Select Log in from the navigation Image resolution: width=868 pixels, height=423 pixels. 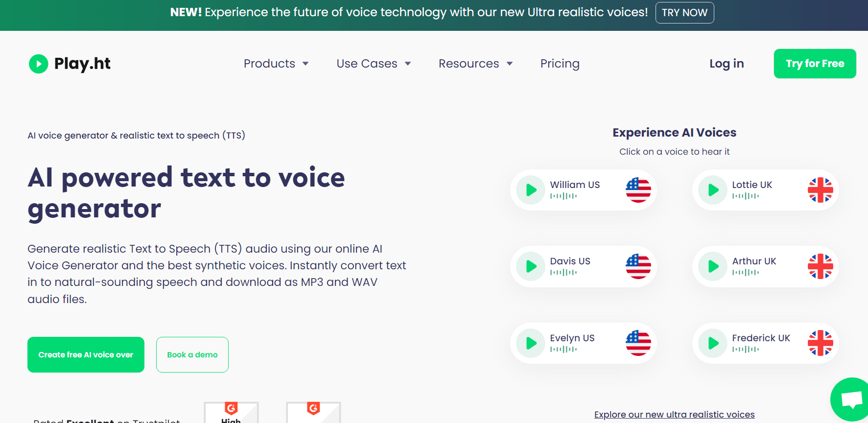(727, 64)
